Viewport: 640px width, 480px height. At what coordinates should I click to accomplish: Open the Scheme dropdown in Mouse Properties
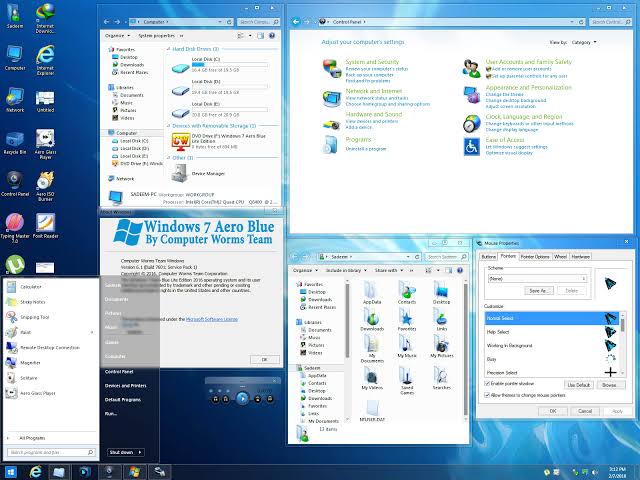coord(537,279)
